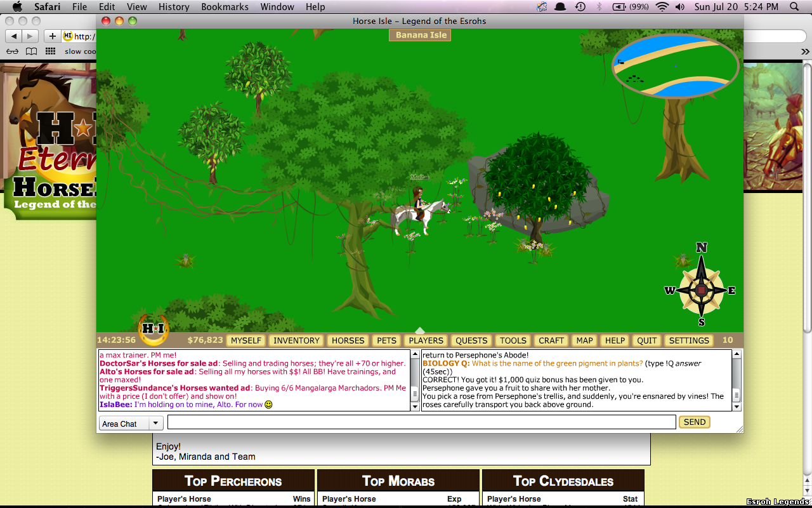Click East on the compass rose
The image size is (812, 508).
point(731,291)
